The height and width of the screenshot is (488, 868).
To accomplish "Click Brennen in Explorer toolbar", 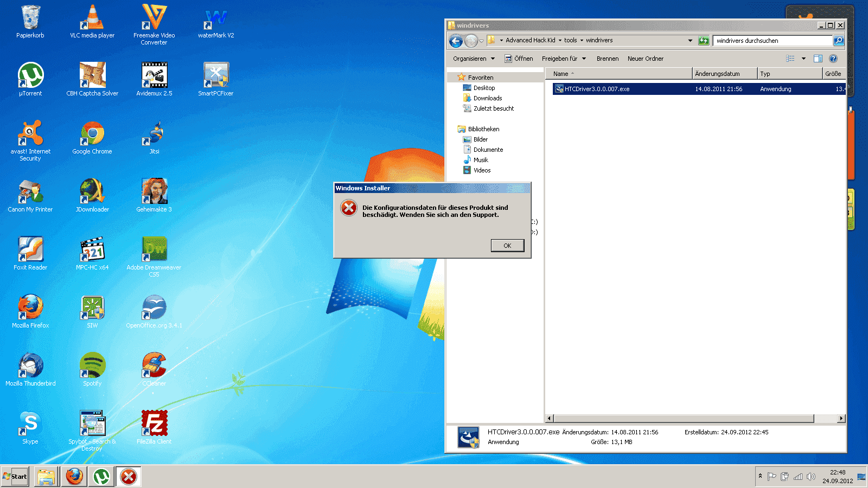I will 608,59.
